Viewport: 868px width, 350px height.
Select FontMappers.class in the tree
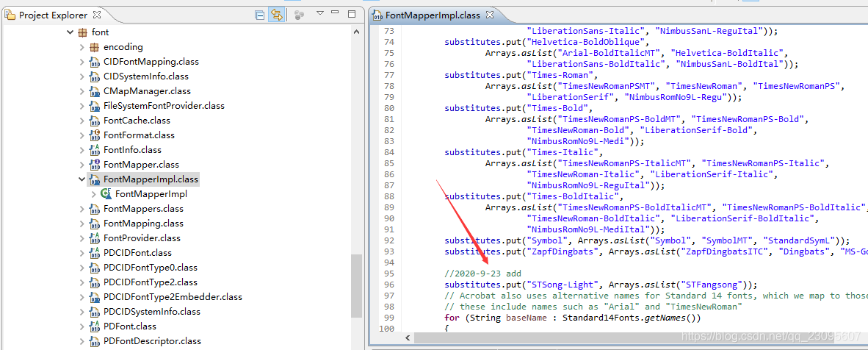pyautogui.click(x=143, y=209)
